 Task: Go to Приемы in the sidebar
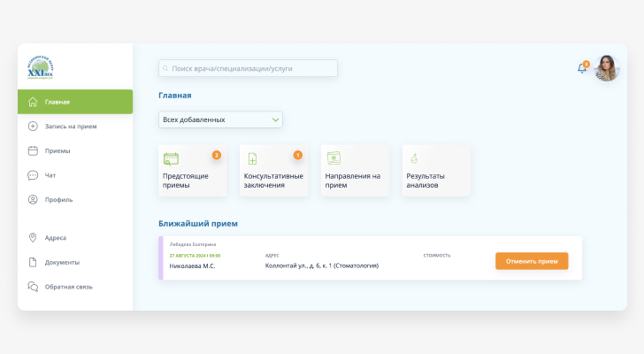pos(57,151)
